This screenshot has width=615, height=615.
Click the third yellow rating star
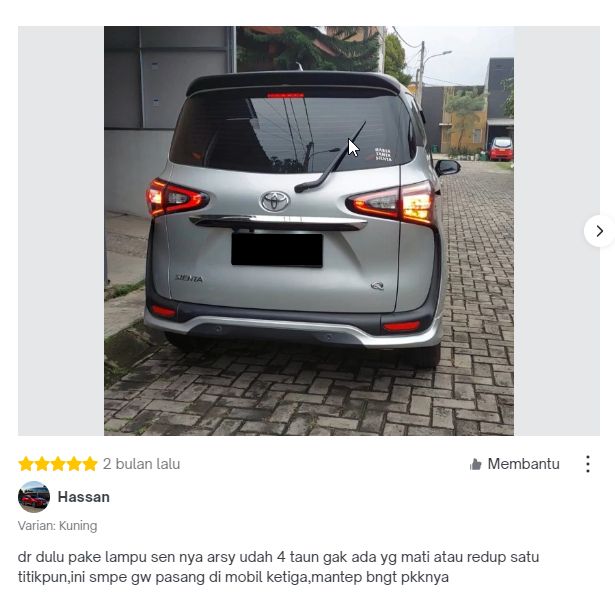(58, 464)
